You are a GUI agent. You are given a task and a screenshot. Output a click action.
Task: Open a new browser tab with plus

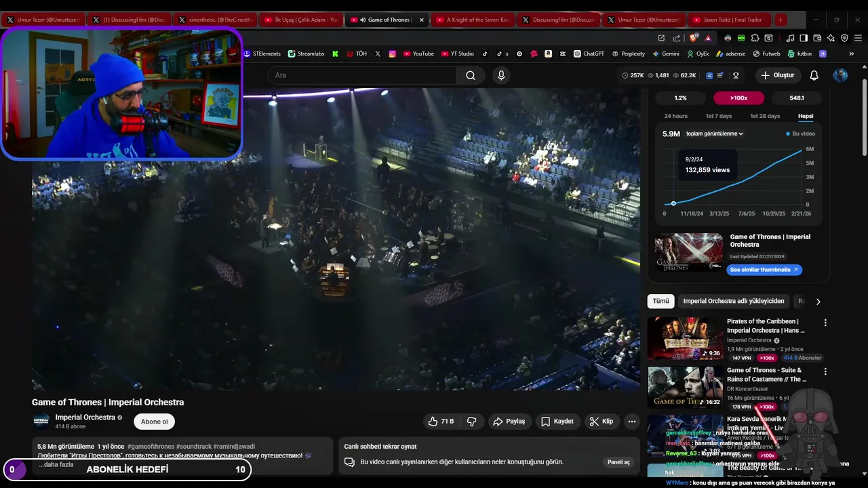pyautogui.click(x=781, y=20)
